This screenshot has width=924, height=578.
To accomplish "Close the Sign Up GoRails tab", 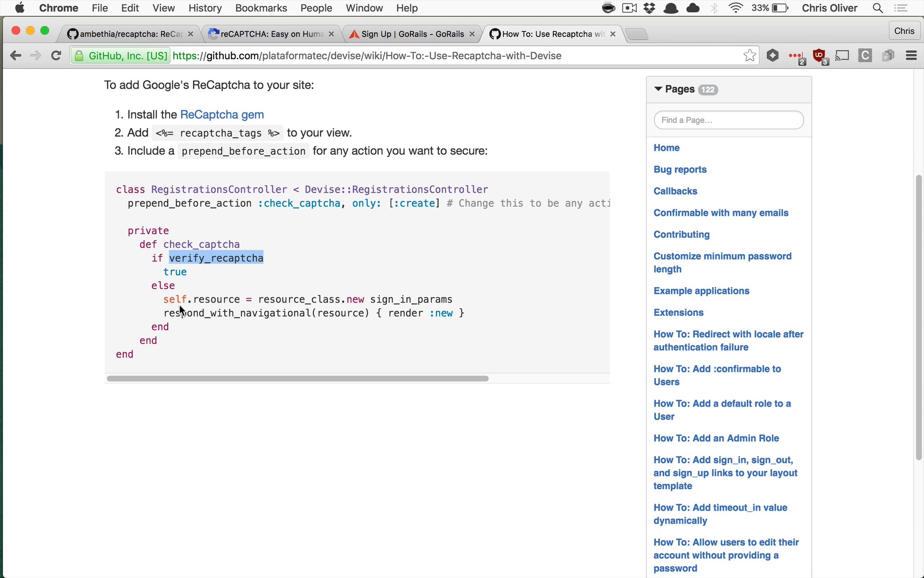I will [x=472, y=34].
